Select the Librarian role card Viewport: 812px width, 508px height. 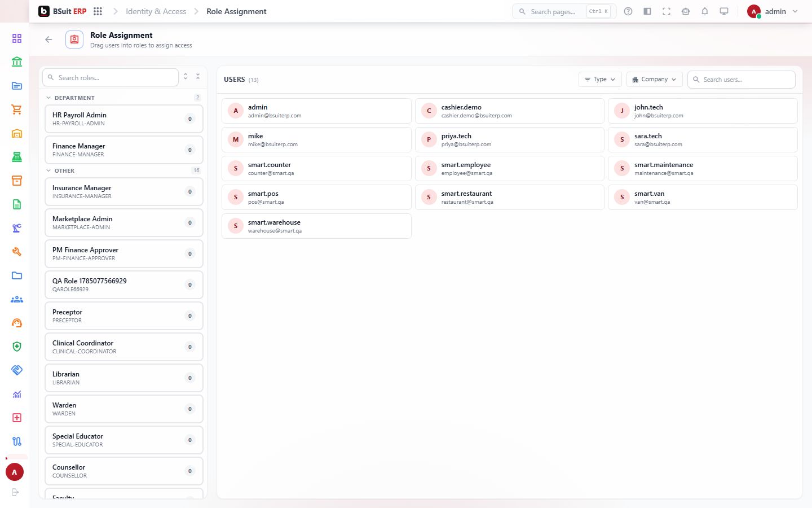pyautogui.click(x=124, y=378)
